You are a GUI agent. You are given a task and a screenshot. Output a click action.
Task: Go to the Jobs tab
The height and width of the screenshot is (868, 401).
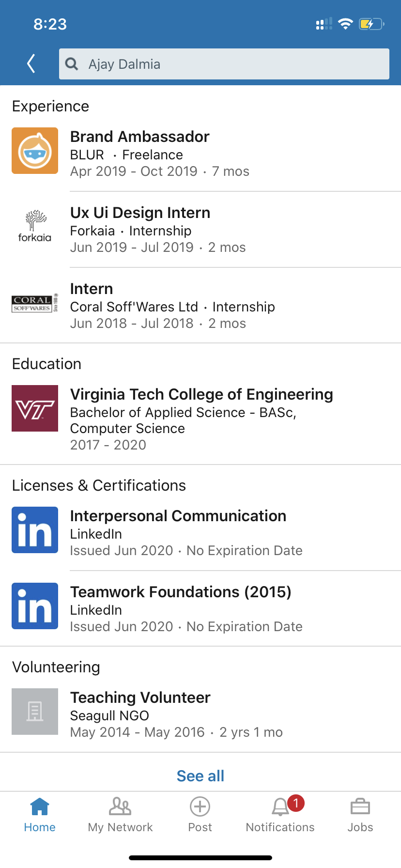coord(360,815)
